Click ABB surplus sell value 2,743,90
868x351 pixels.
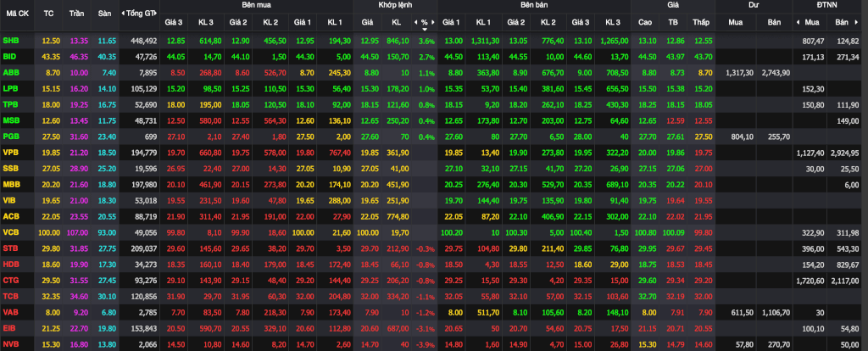tap(776, 73)
